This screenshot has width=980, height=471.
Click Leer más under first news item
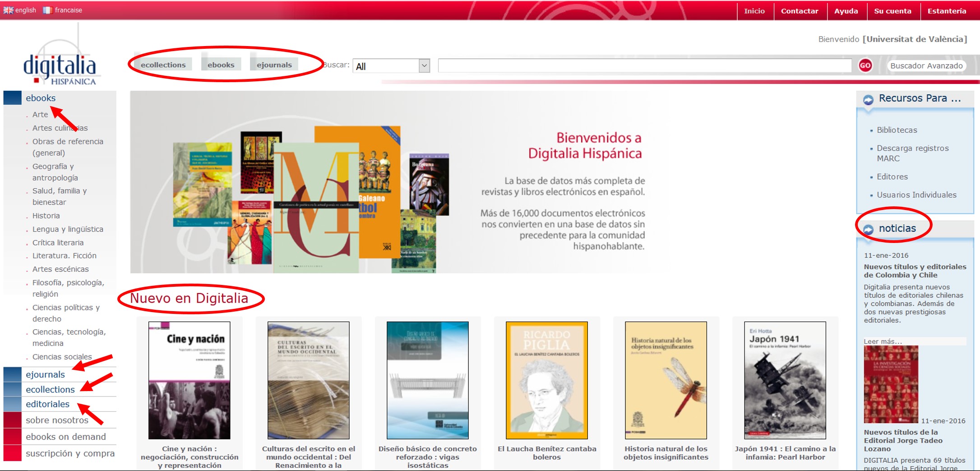coord(883,341)
